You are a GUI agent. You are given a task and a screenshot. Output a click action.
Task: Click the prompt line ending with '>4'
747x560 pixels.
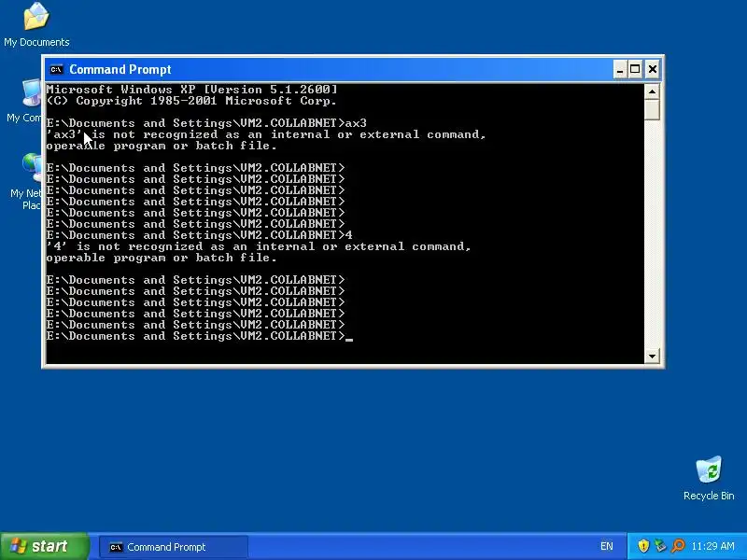pos(199,235)
